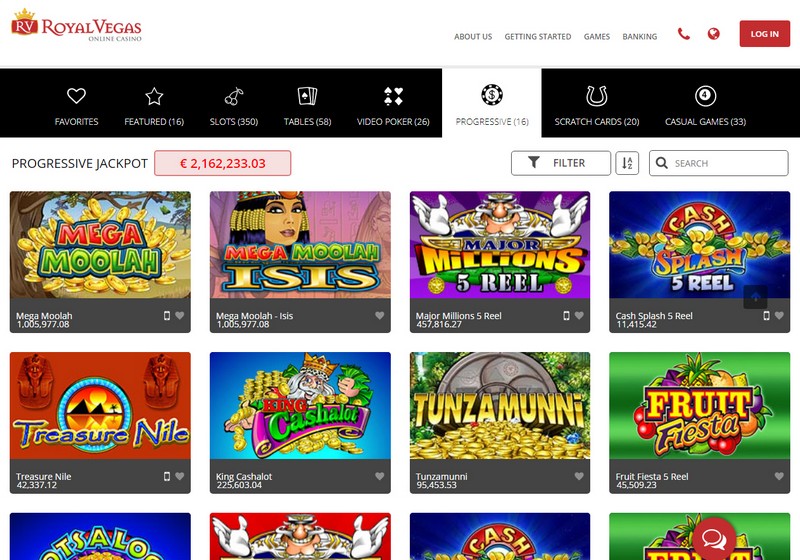Screen dimensions: 800x560
Task: Open the BANKING menu link
Action: (639, 37)
